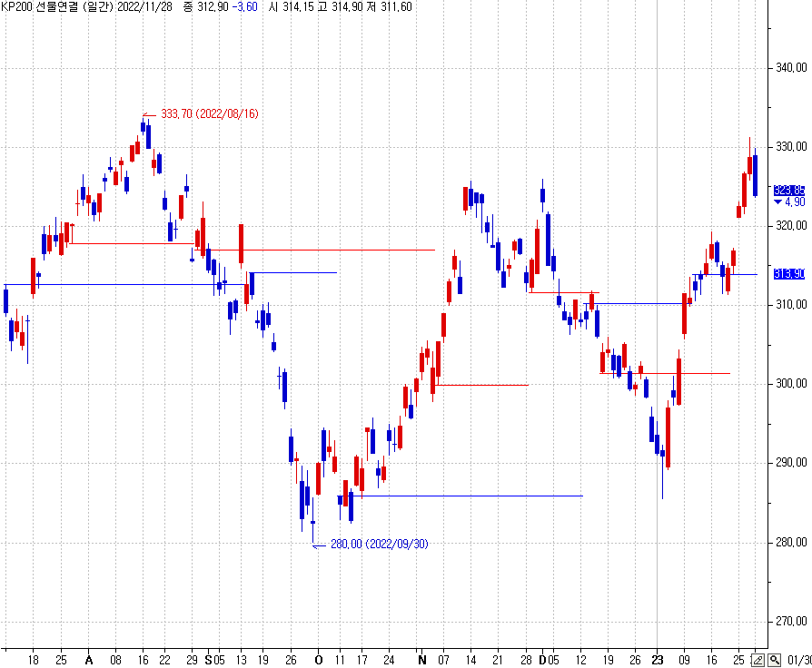Select the 340.00 price axis label
Image resolution: width=812 pixels, height=668 pixels.
click(790, 67)
